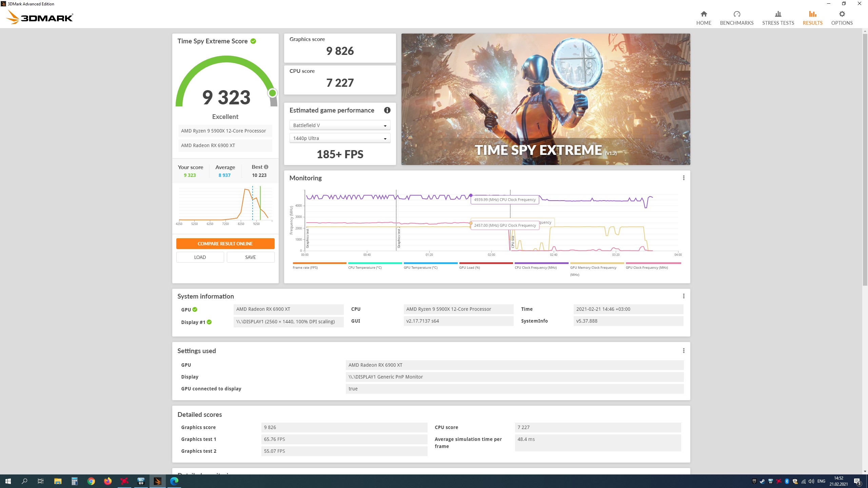
Task: Open the Options gear icon
Action: [842, 14]
